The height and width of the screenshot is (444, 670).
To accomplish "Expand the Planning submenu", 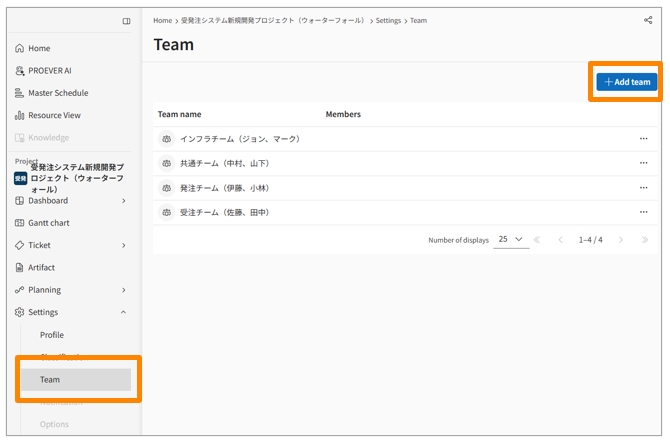I will point(123,290).
